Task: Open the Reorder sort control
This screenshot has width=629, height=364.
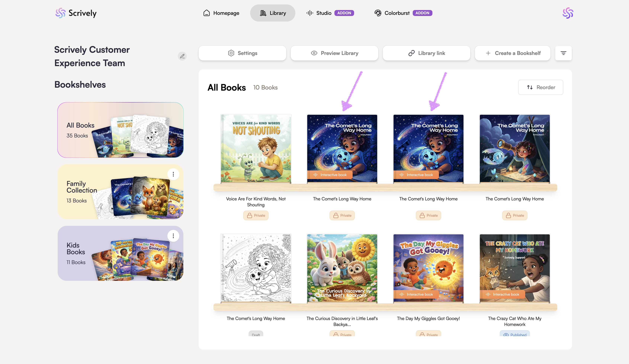Action: click(x=540, y=87)
